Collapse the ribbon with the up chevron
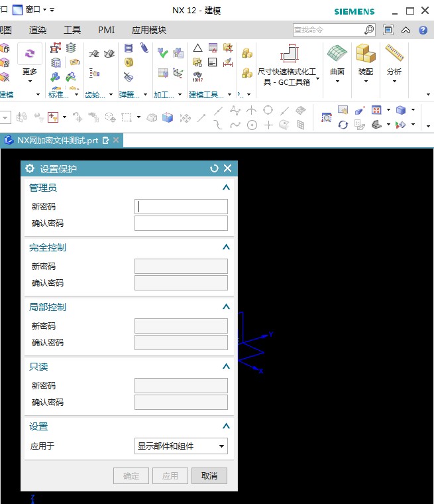434x504 pixels. click(406, 31)
